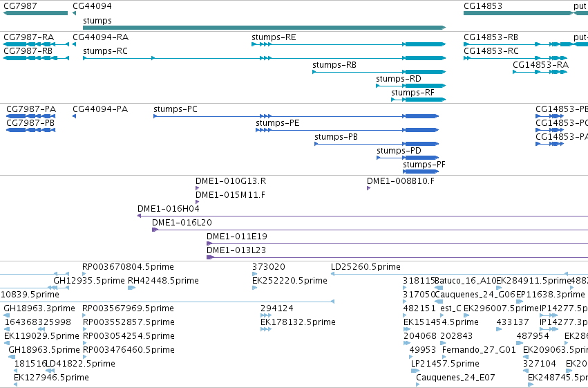Select clone DME1-016L20
Screen dimensions: 588x388
coord(370,230)
